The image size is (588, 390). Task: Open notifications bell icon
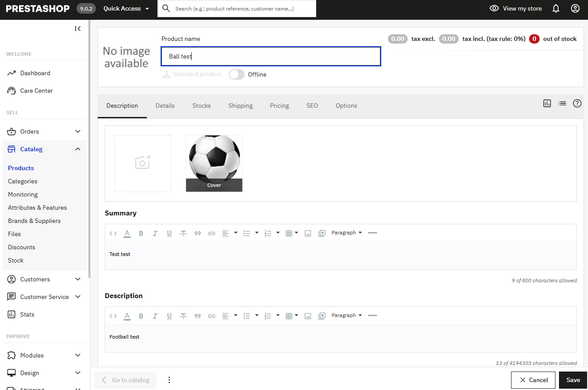(556, 8)
